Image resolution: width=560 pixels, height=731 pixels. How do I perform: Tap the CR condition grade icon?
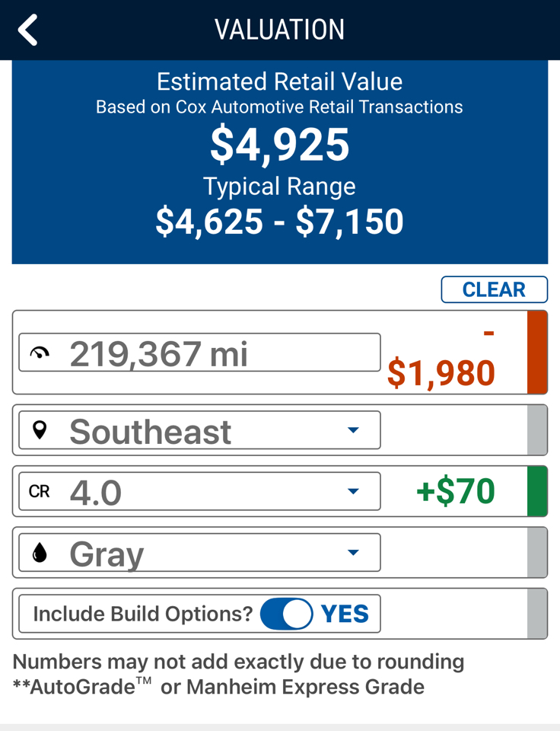pos(40,492)
